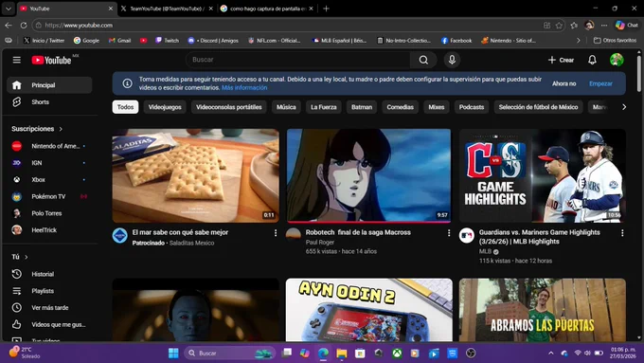Select the Podcasts filter chip
This screenshot has width=644, height=363.
click(x=472, y=107)
